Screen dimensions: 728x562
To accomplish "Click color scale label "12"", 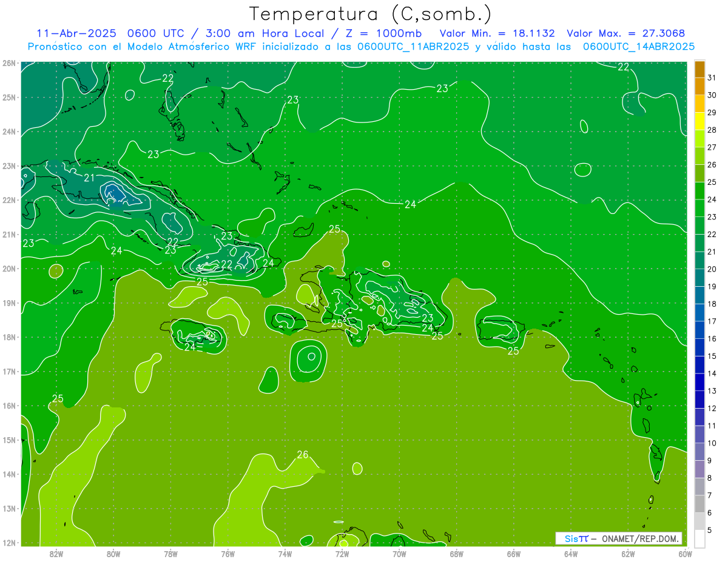I will click(712, 408).
